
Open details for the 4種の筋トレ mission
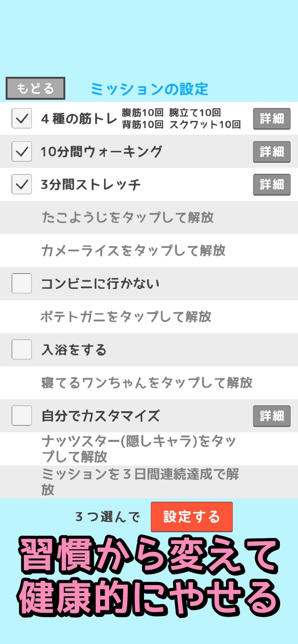coord(271,119)
